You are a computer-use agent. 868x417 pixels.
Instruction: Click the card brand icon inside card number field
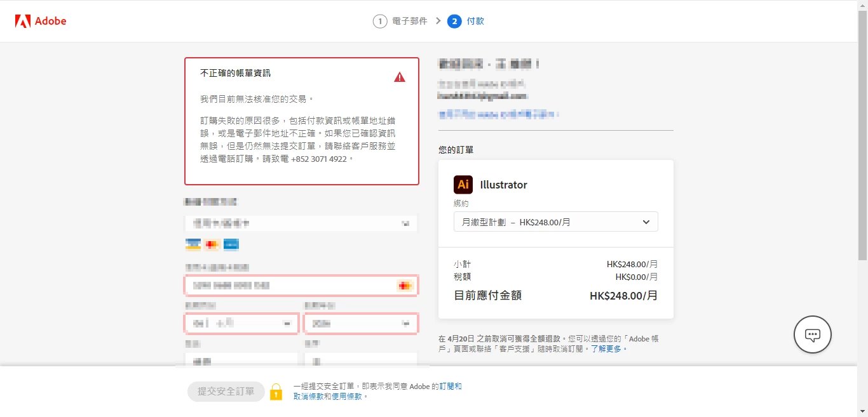[405, 286]
